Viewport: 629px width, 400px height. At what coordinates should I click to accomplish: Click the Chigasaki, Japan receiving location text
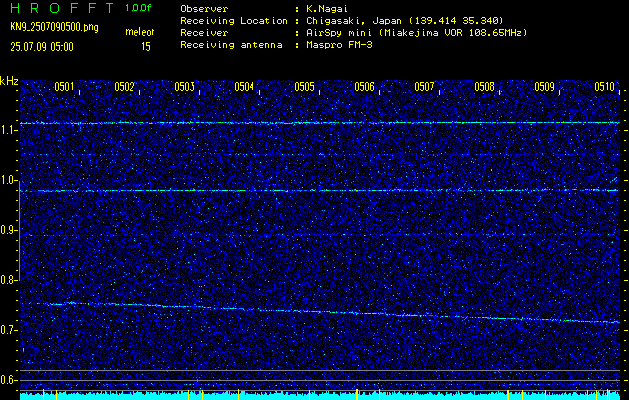[405, 20]
